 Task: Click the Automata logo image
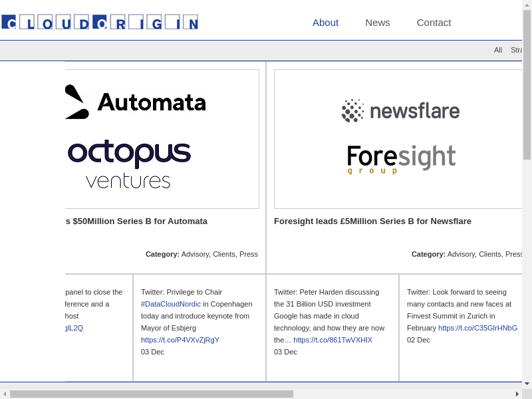136,102
